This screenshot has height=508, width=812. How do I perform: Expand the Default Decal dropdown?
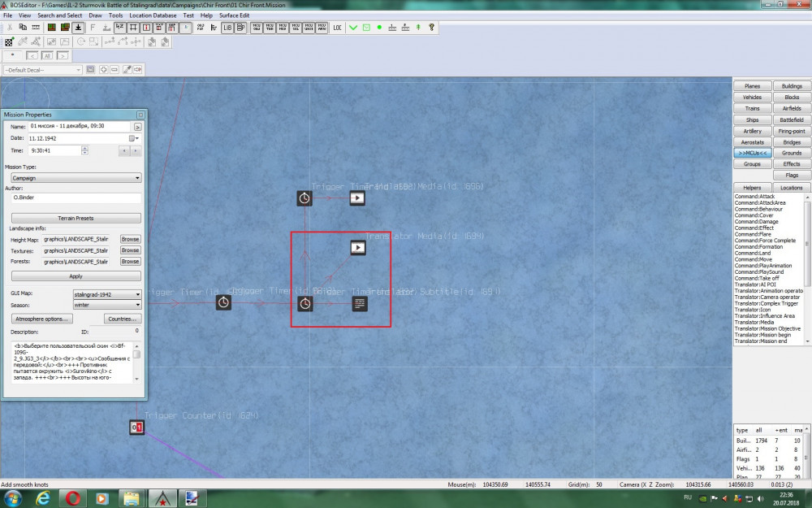point(42,70)
